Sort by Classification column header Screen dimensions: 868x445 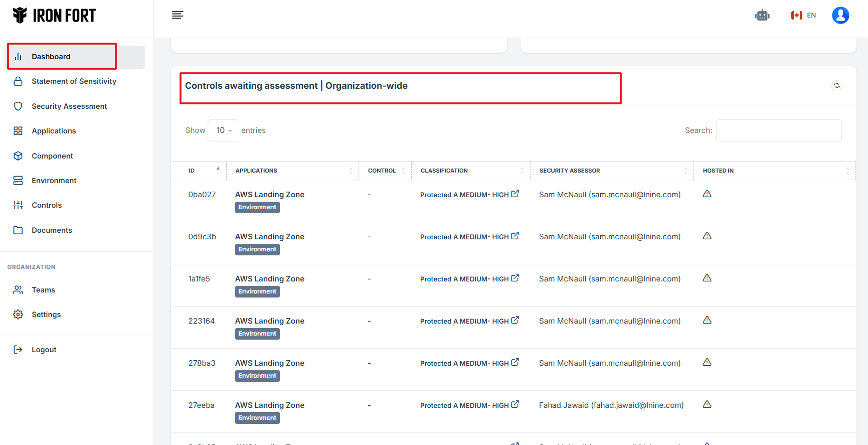pyautogui.click(x=470, y=171)
